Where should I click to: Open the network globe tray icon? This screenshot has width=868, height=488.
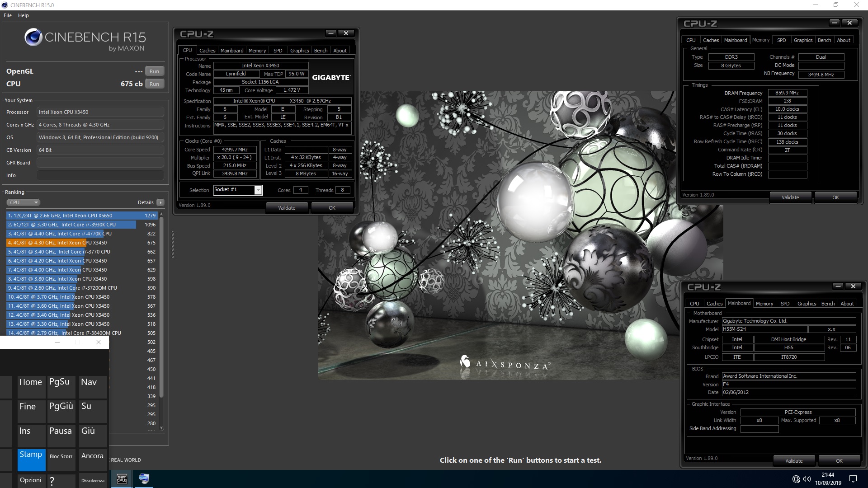coord(796,479)
